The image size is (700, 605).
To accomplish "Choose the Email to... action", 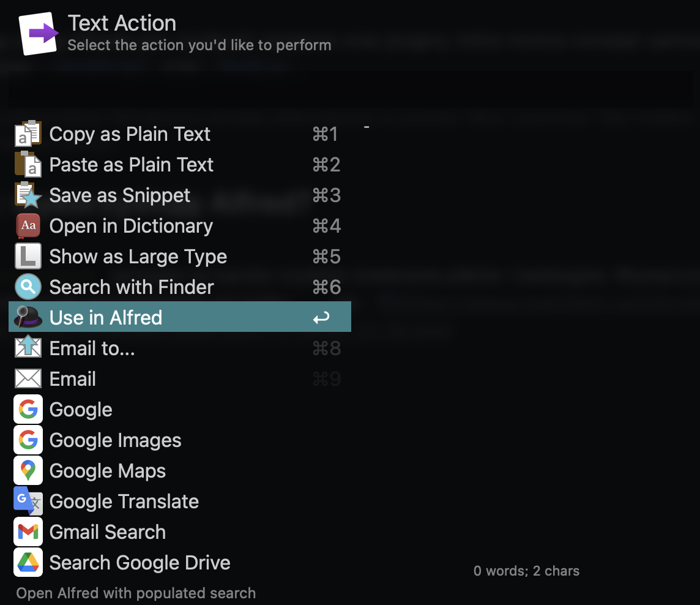I will click(x=92, y=348).
